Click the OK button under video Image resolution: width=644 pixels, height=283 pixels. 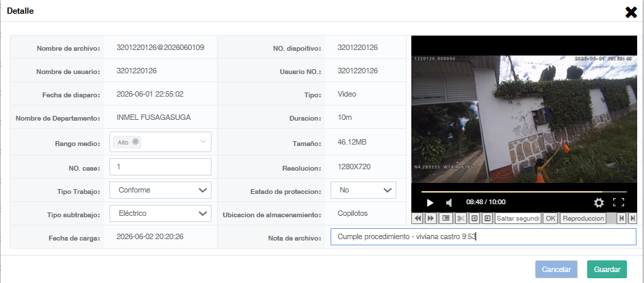click(x=550, y=219)
